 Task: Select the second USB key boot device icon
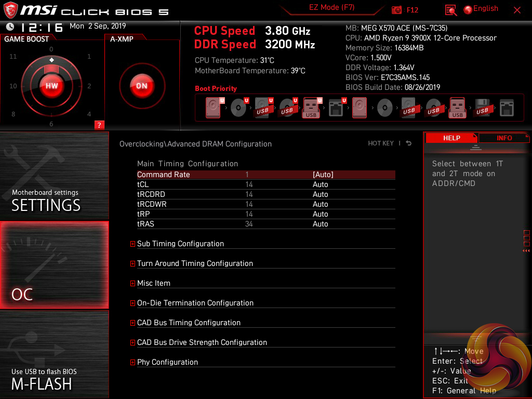[457, 108]
